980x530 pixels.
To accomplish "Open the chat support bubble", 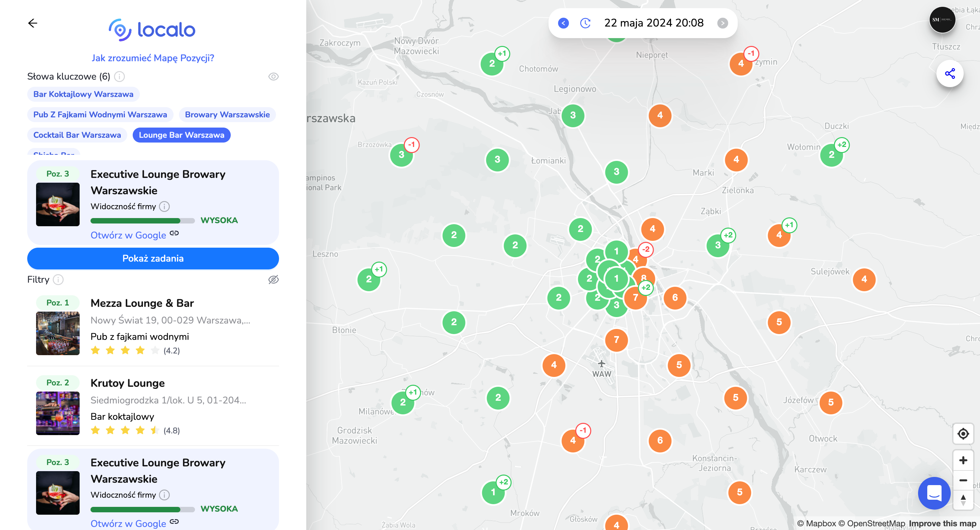I will [934, 493].
